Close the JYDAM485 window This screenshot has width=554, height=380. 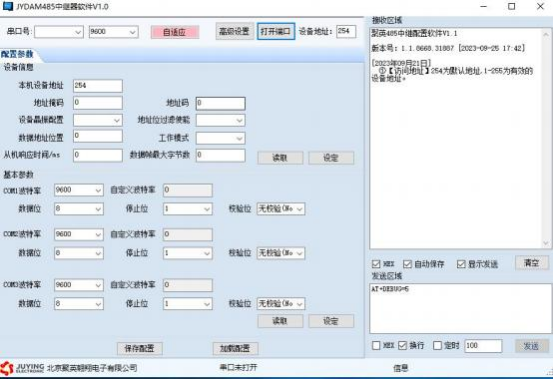540,6
